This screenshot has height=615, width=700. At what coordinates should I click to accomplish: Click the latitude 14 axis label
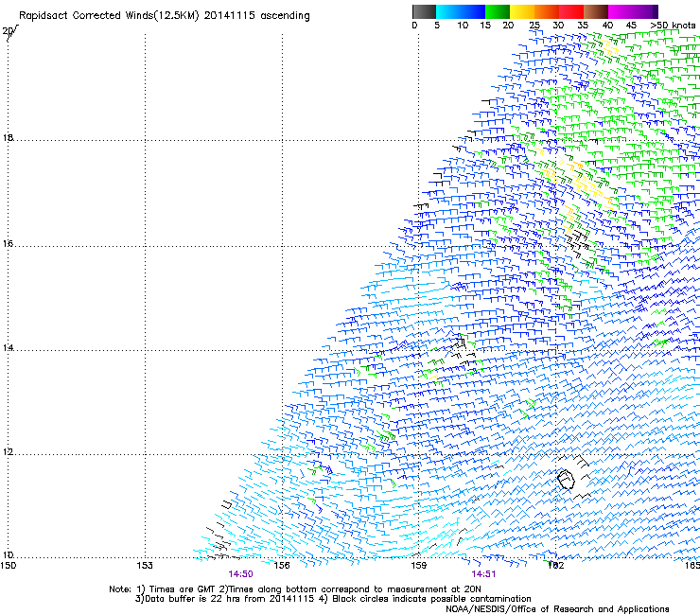8,348
